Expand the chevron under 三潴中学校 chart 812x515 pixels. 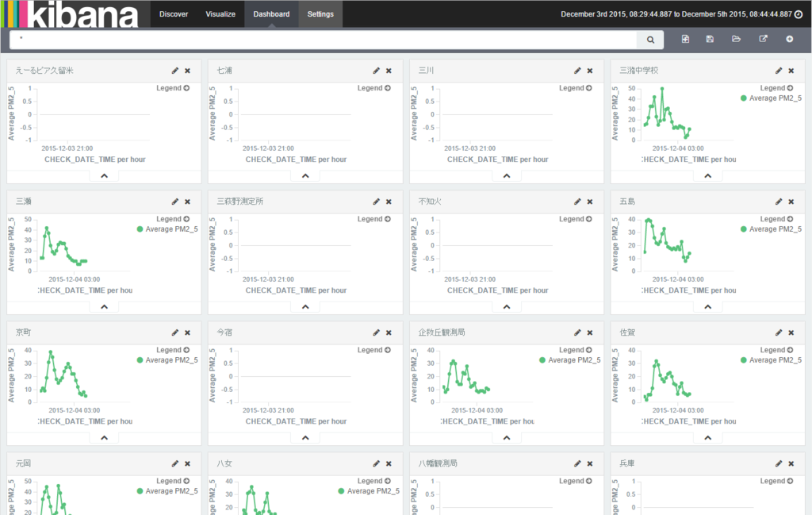(x=708, y=176)
